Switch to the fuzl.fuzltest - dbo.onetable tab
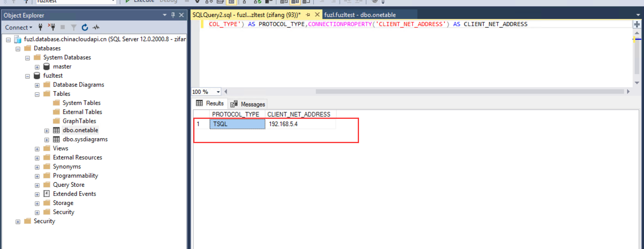This screenshot has width=644, height=249. [360, 15]
